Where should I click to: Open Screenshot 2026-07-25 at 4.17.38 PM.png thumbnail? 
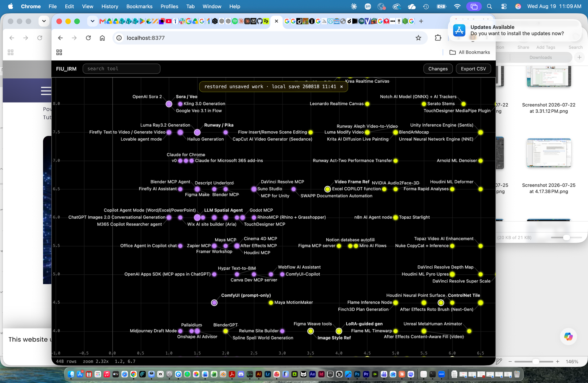pos(548,153)
